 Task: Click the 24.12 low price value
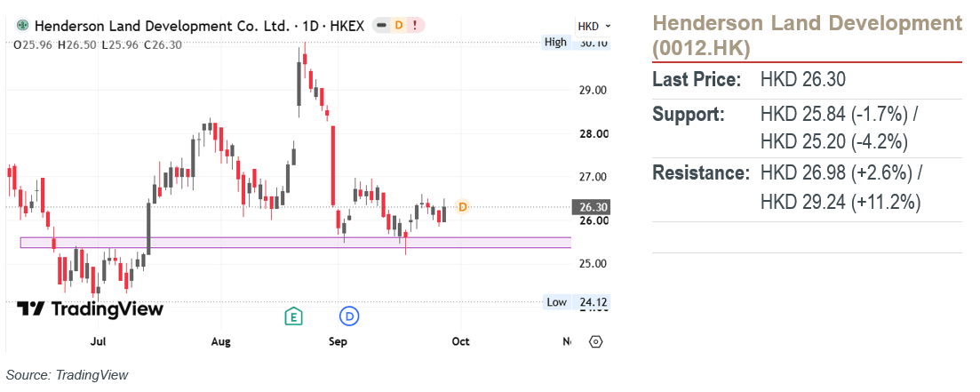pos(594,302)
